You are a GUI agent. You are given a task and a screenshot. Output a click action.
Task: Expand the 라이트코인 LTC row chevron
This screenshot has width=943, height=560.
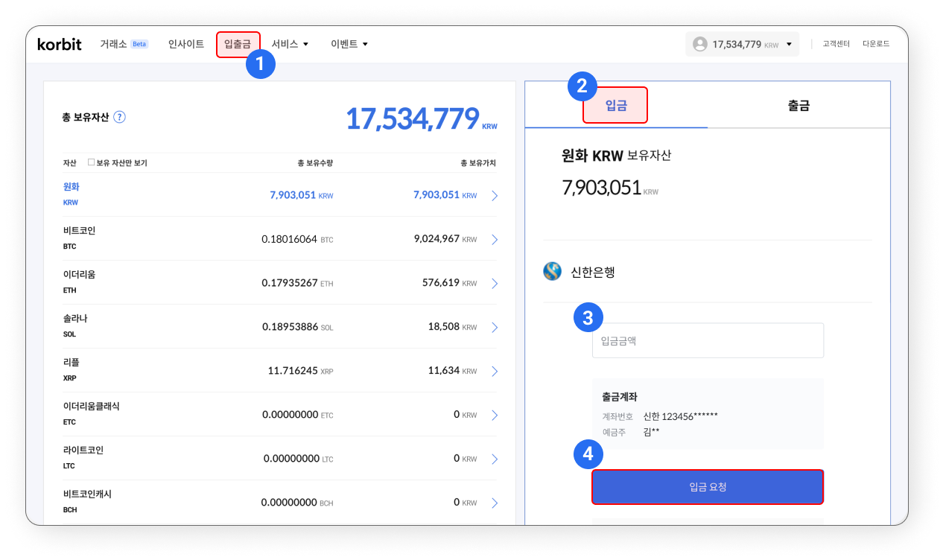click(x=495, y=459)
